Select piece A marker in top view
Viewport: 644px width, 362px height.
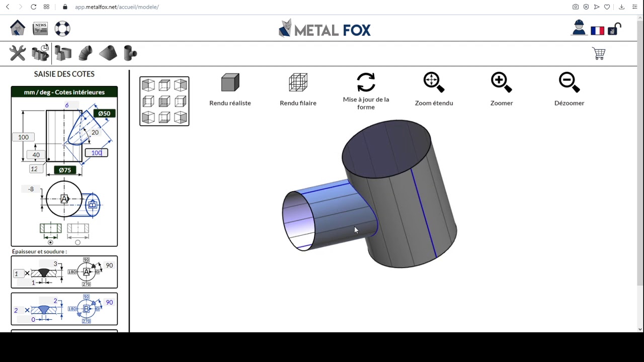point(64,199)
